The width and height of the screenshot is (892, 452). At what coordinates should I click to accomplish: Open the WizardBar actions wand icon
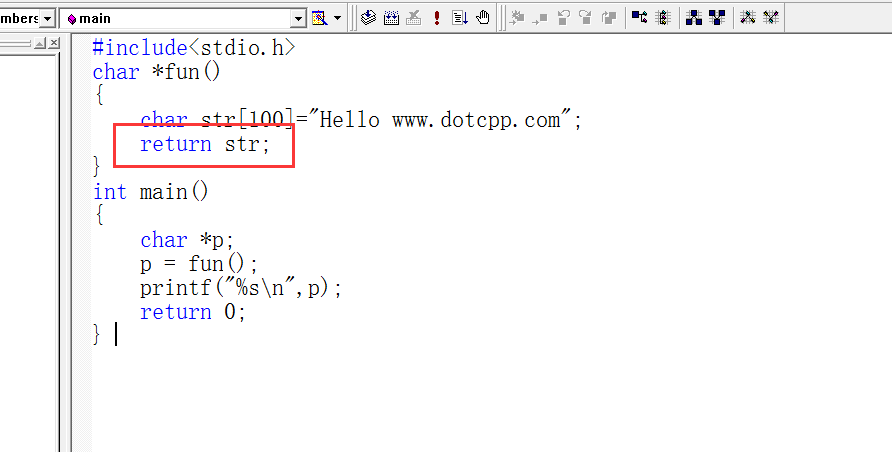click(319, 18)
